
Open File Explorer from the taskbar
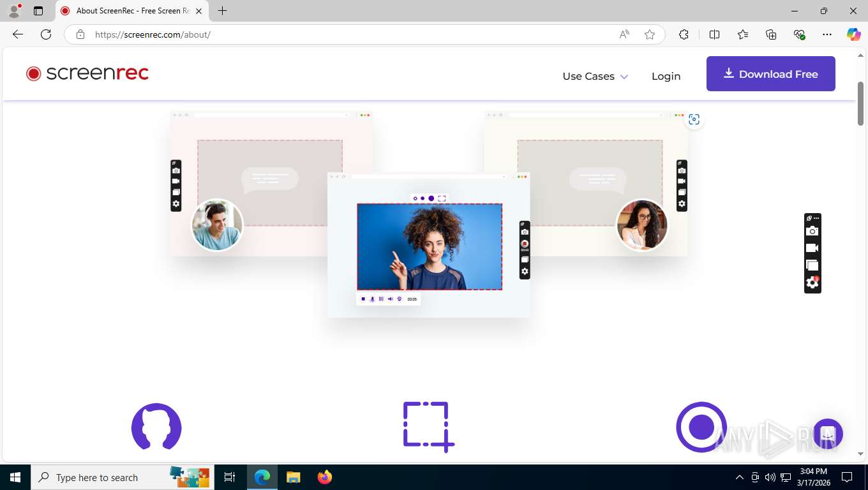tap(293, 477)
